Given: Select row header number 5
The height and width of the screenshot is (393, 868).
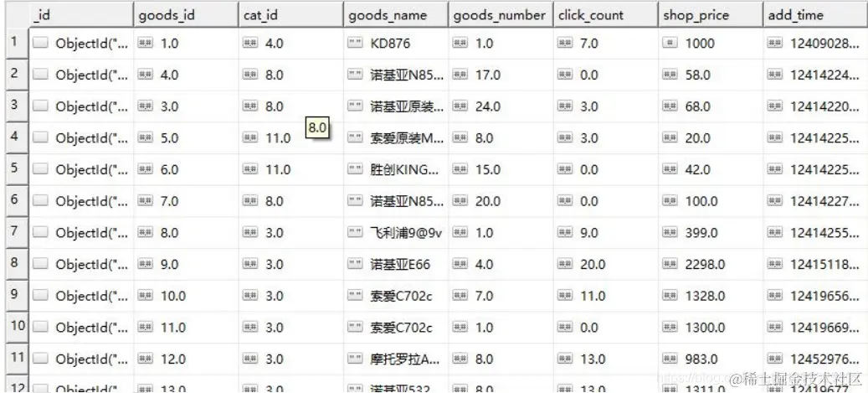Looking at the screenshot, I should tap(17, 168).
